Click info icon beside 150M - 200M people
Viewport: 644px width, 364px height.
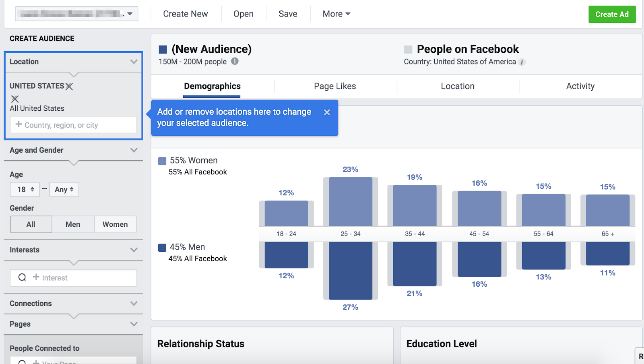[x=235, y=61]
